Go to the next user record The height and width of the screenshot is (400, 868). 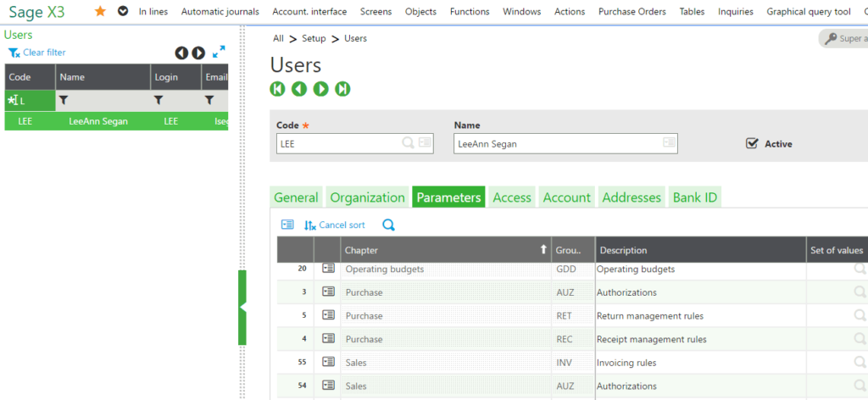tap(321, 88)
